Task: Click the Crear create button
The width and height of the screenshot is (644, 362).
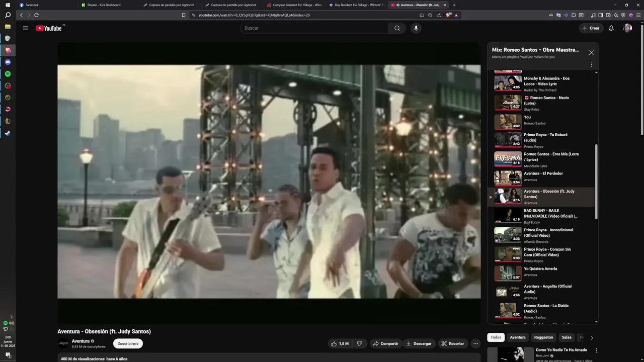Action: (591, 28)
